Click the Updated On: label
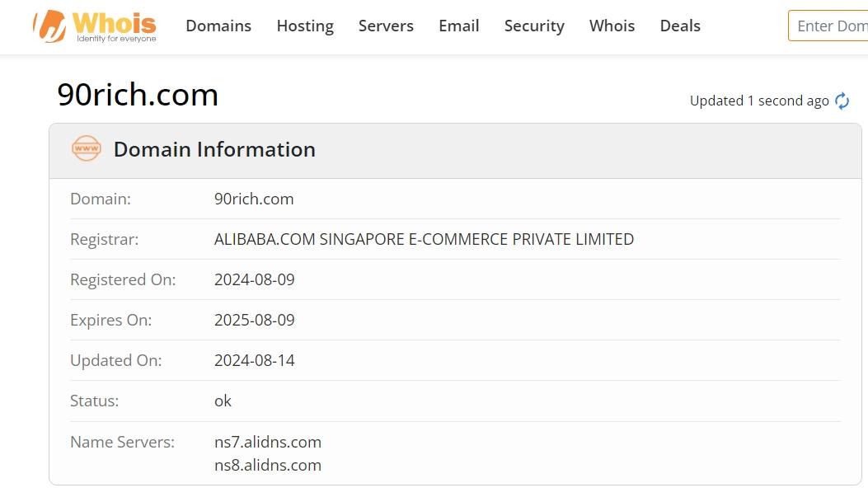 click(x=115, y=360)
